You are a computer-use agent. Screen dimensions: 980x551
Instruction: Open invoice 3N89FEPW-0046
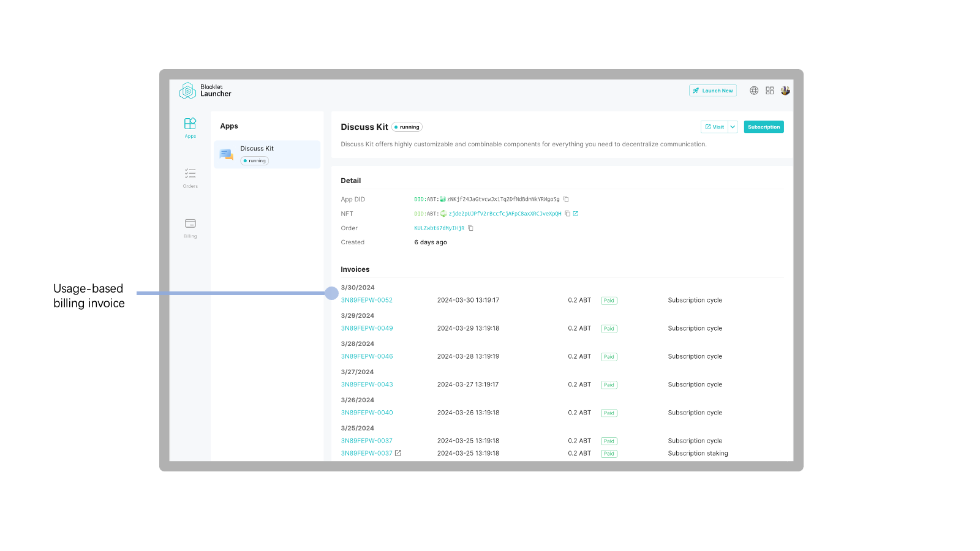366,356
